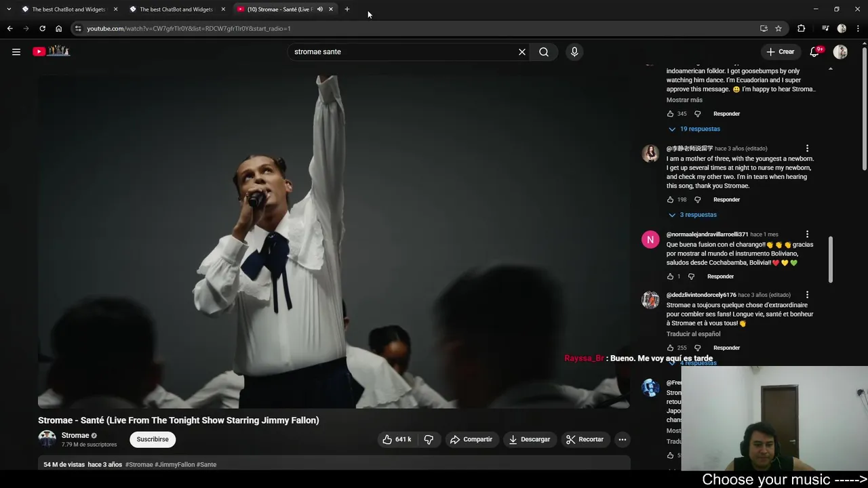The height and width of the screenshot is (488, 868).
Task: Open a new browser tab
Action: (347, 9)
